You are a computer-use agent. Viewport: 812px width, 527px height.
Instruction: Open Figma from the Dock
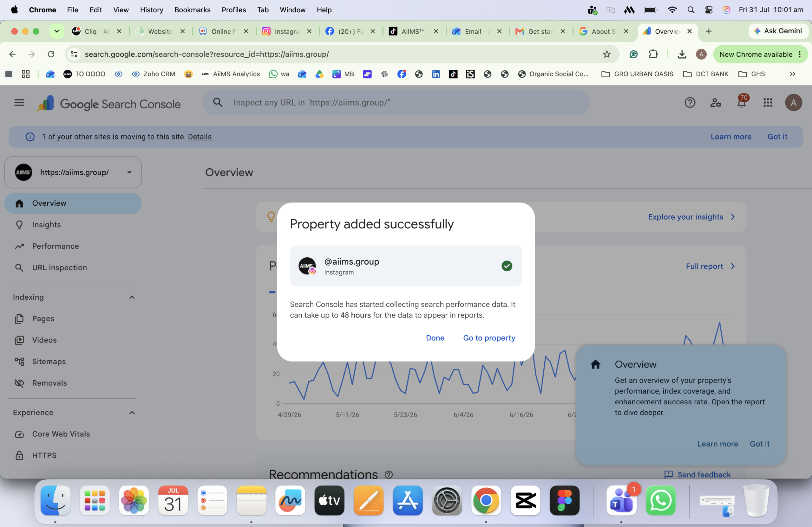click(564, 500)
